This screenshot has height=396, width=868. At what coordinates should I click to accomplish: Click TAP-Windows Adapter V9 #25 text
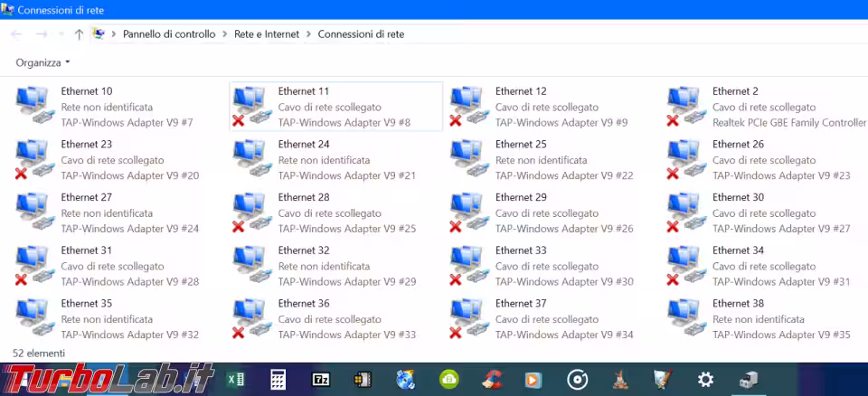tap(347, 229)
